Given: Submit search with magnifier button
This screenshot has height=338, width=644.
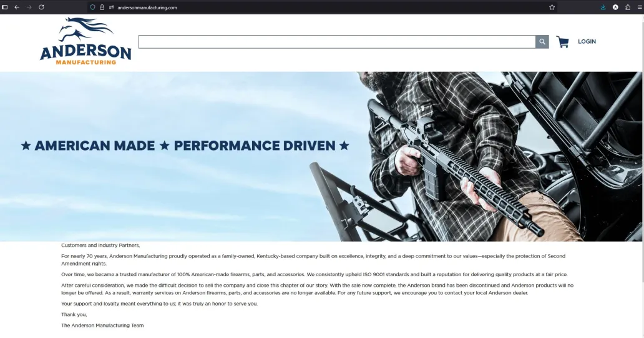Looking at the screenshot, I should point(542,41).
